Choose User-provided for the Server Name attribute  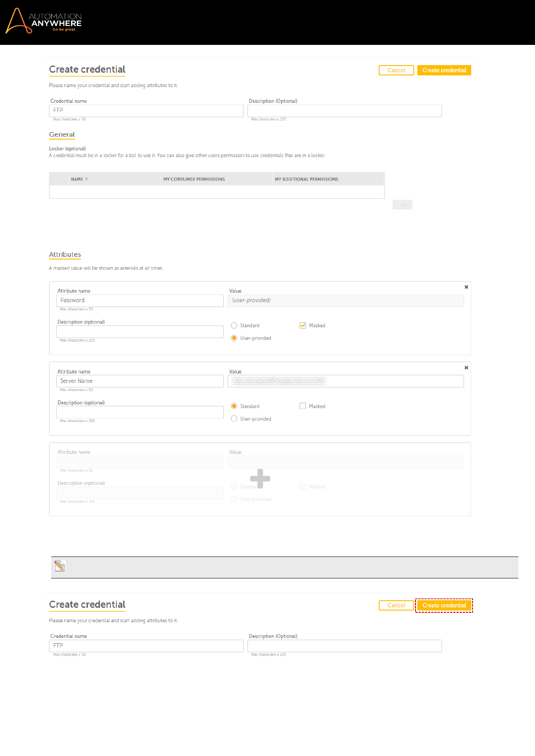(x=234, y=419)
